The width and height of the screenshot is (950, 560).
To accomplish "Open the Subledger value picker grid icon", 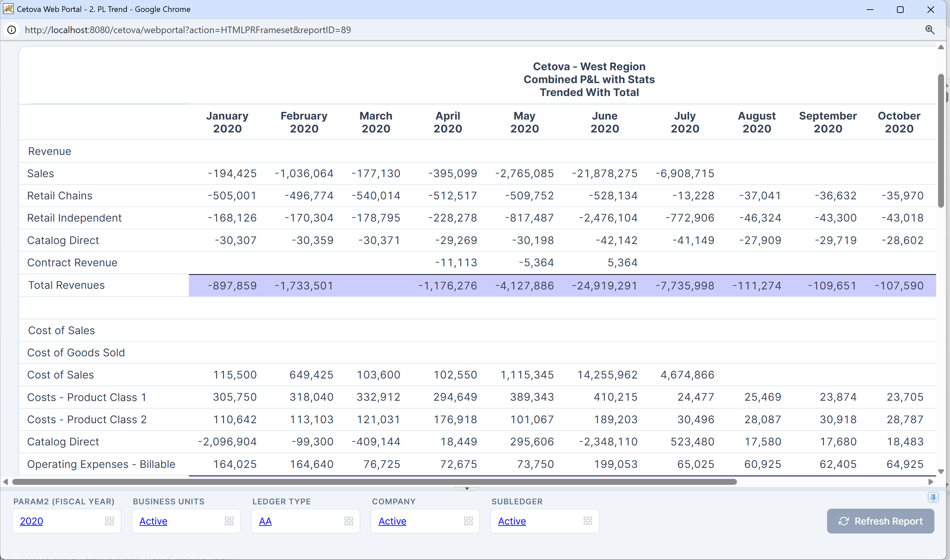I will (587, 521).
